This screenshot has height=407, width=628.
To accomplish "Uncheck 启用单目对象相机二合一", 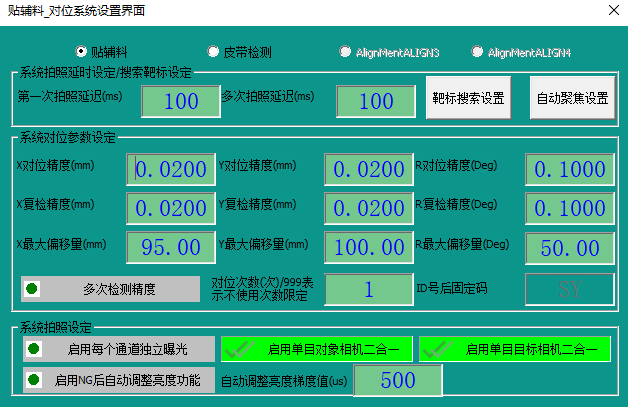I will [x=315, y=349].
